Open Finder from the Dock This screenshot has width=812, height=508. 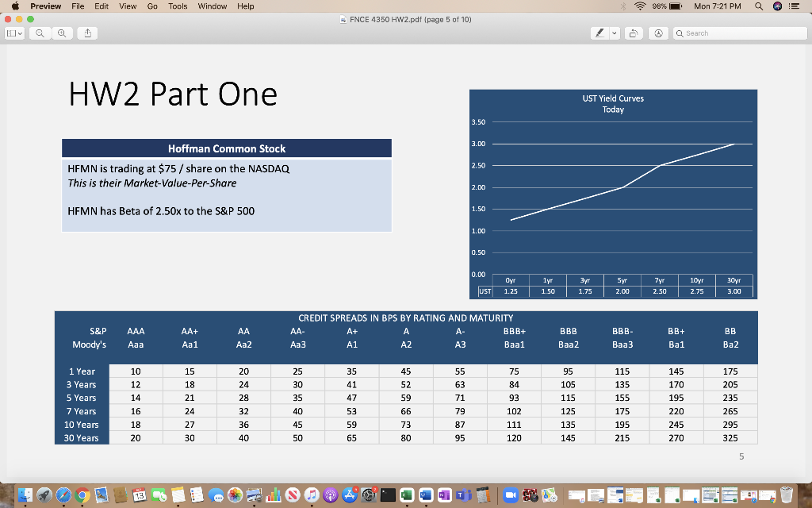[x=25, y=495]
